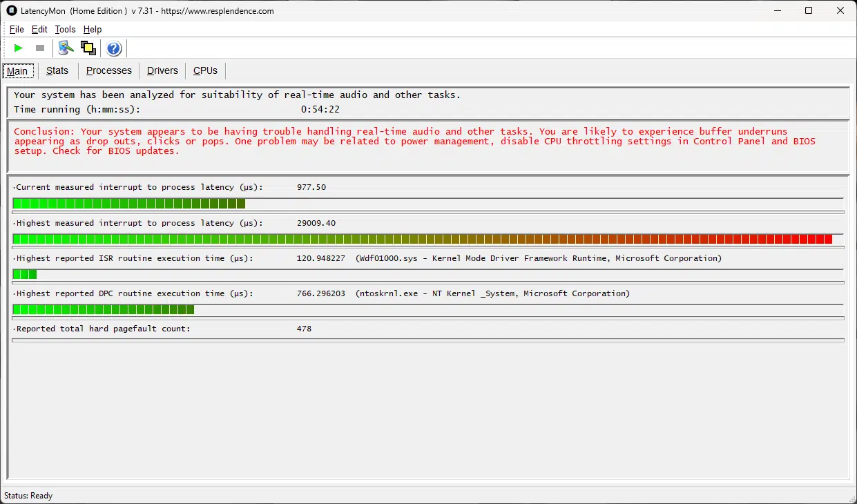This screenshot has height=504, width=857.
Task: Click the window resize grip in status bar
Action: 851,498
